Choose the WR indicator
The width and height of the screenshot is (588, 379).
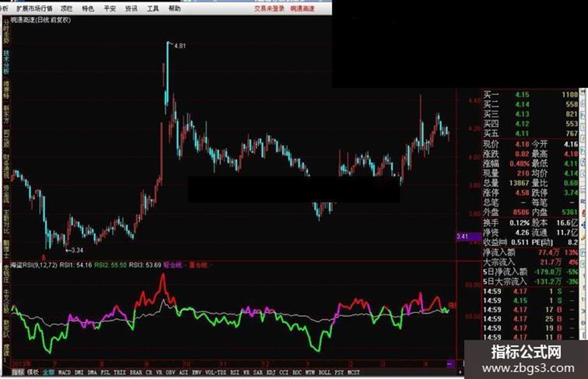pos(246,372)
